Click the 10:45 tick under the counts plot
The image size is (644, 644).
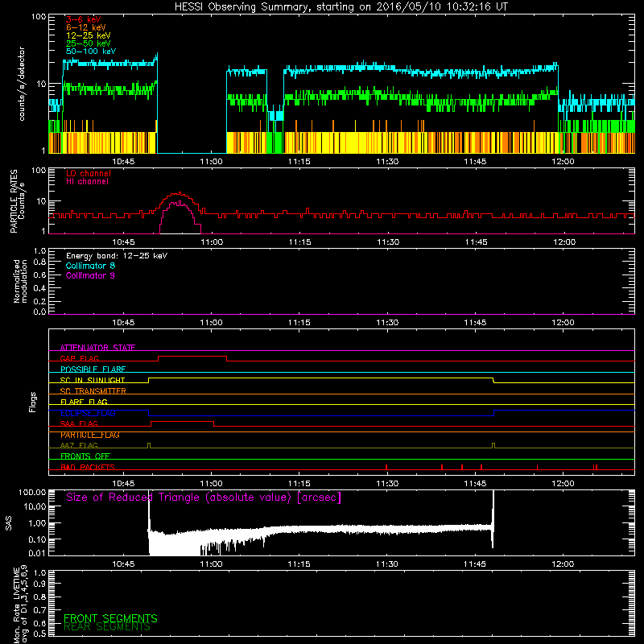[x=123, y=162]
